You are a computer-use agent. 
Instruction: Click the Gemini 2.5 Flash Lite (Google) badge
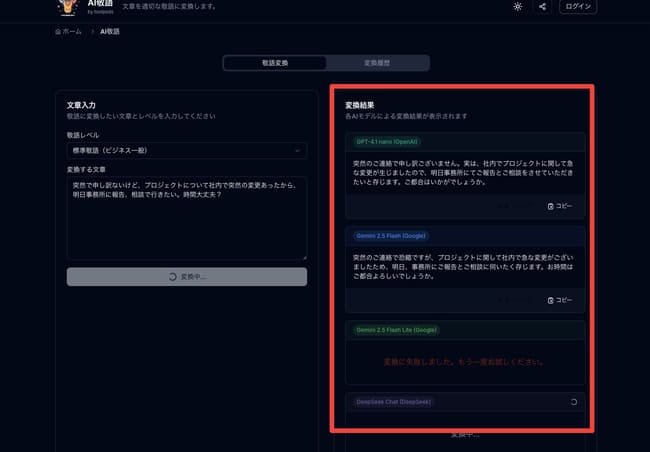click(x=396, y=330)
